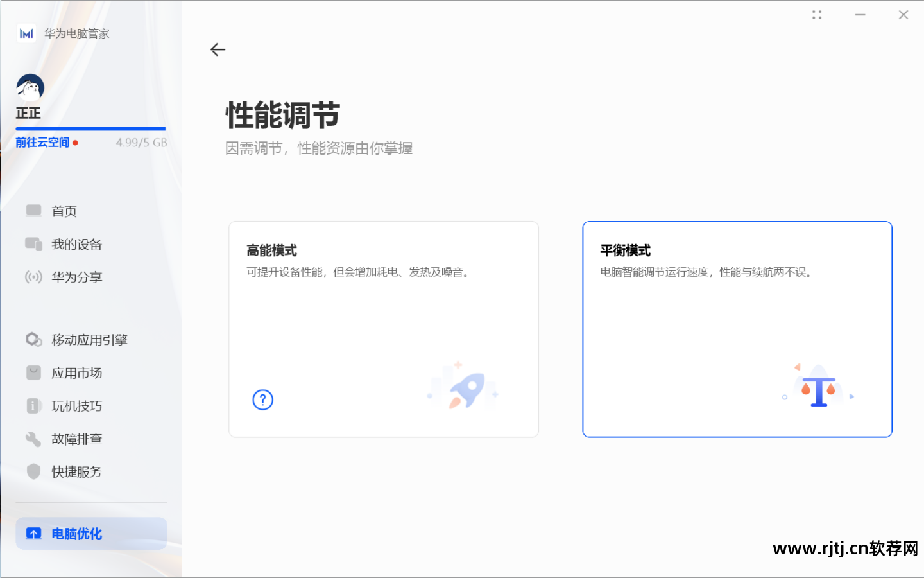Select the 华为分享 sharing icon

pyautogui.click(x=33, y=277)
